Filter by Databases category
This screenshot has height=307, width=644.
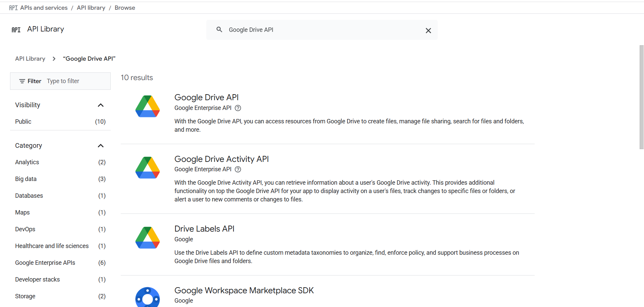point(60,196)
